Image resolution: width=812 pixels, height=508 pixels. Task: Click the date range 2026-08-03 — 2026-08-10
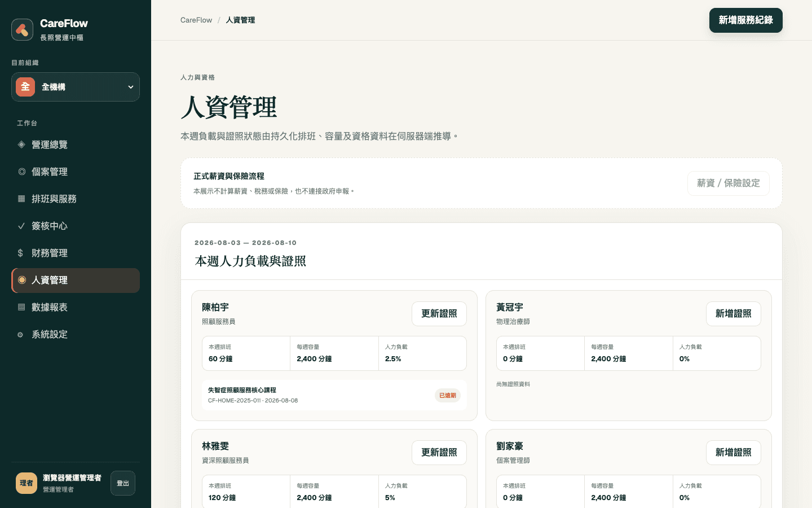tap(245, 243)
